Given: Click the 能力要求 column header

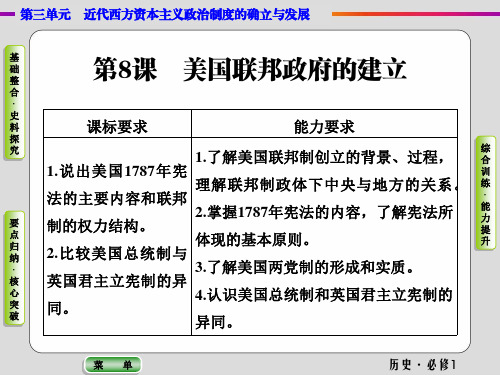Looking at the screenshot, I should 324,127.
